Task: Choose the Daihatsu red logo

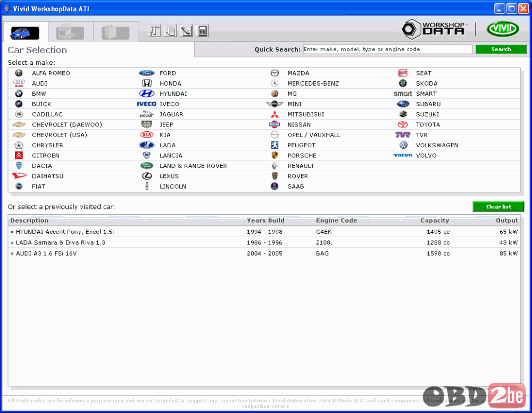Action: tap(19, 175)
